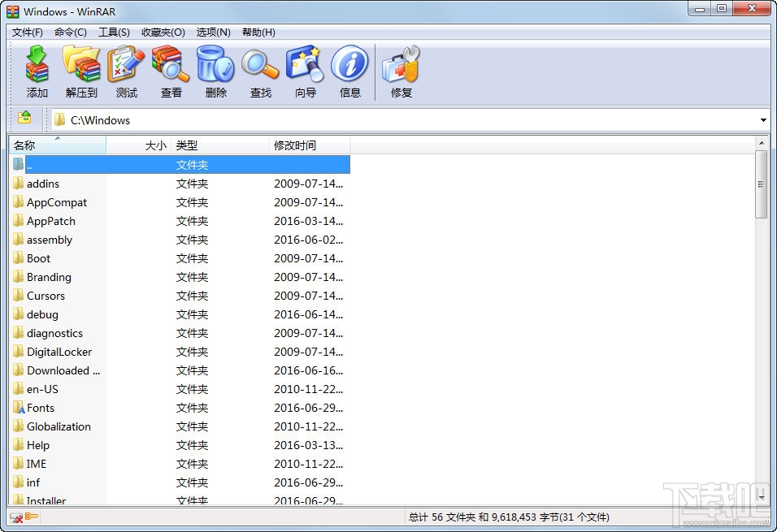Open the 帮助(H) menu

pyautogui.click(x=258, y=32)
